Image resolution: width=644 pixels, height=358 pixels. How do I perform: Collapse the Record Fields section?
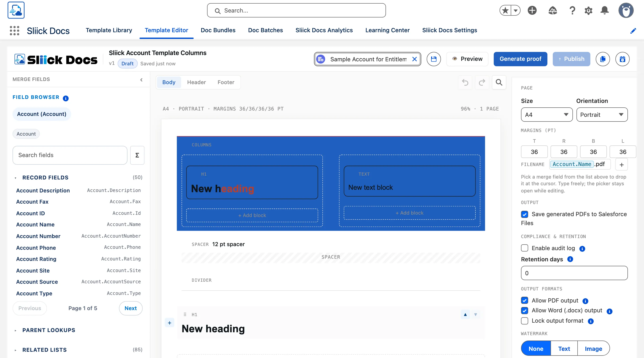click(x=15, y=178)
